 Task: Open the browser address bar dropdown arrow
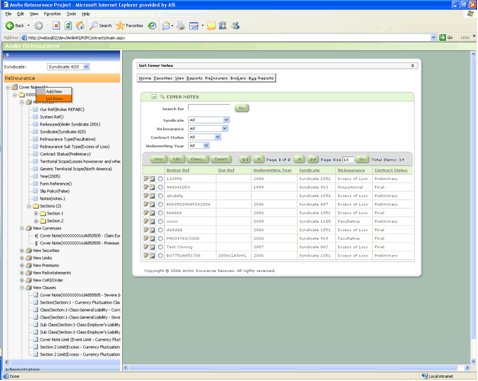(x=433, y=37)
